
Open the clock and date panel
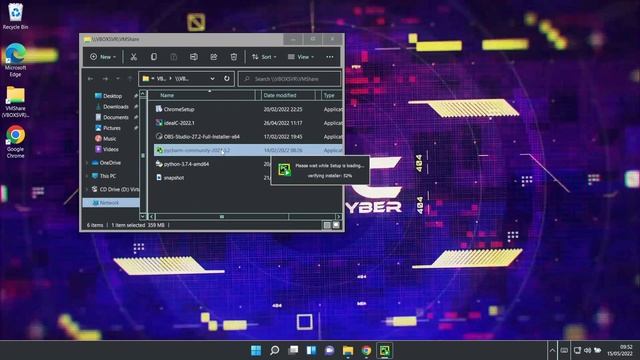click(620, 350)
